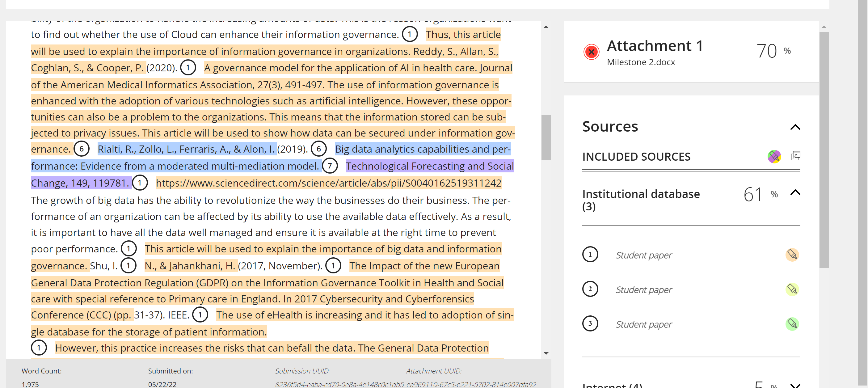Click the Attachment UUID value starting "ea969110"
This screenshot has height=388, width=868.
click(x=471, y=384)
